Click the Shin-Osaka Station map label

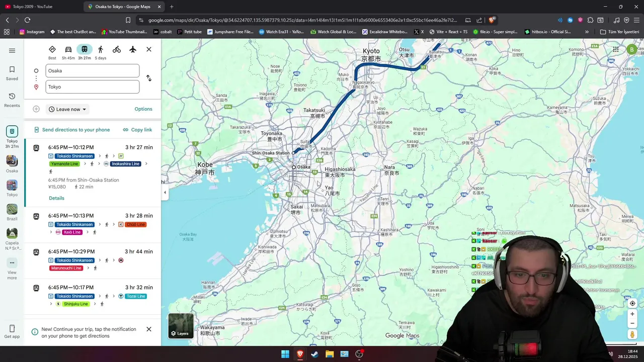coord(271,153)
